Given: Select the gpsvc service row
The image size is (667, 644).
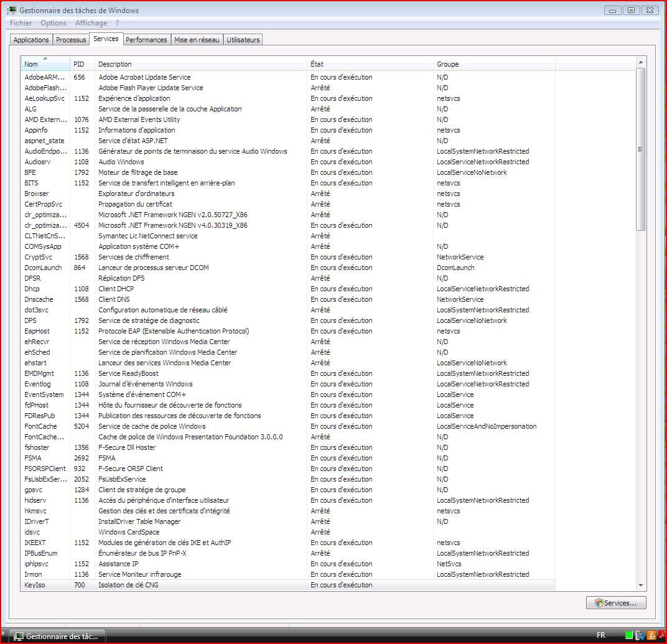Looking at the screenshot, I should (287, 490).
